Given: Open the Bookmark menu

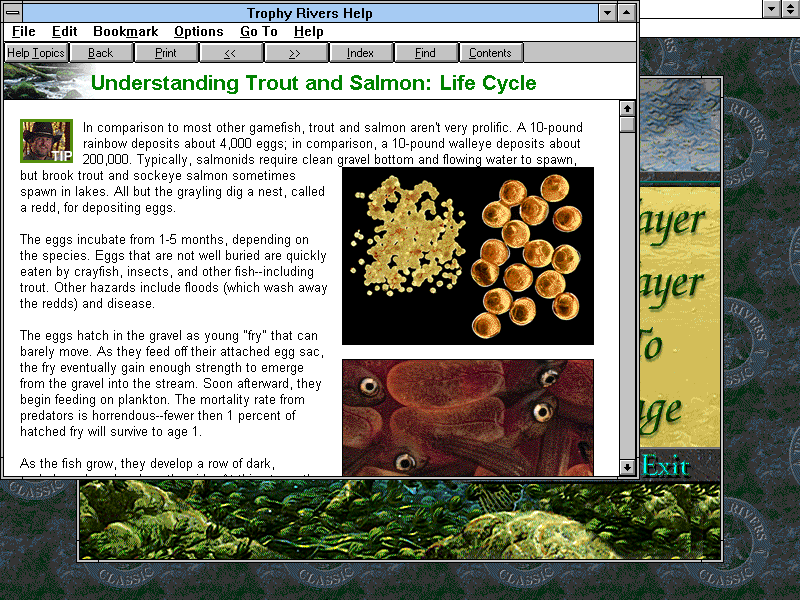Looking at the screenshot, I should (x=125, y=32).
